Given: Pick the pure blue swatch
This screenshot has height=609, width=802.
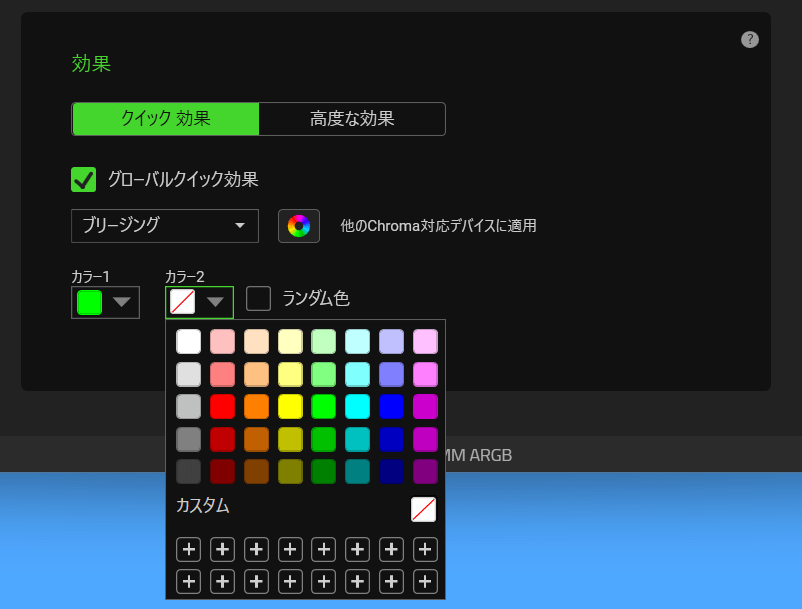Looking at the screenshot, I should coord(391,407).
